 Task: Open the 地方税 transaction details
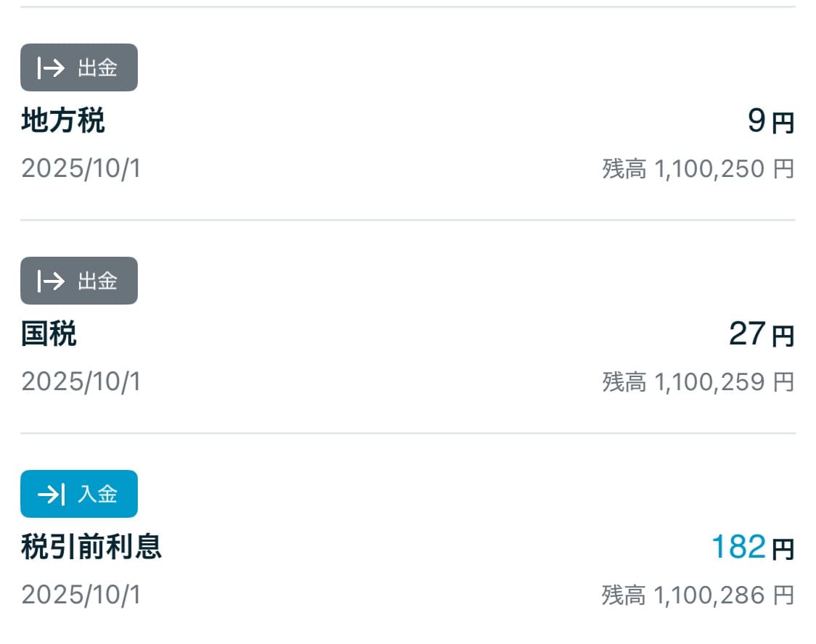pyautogui.click(x=63, y=120)
